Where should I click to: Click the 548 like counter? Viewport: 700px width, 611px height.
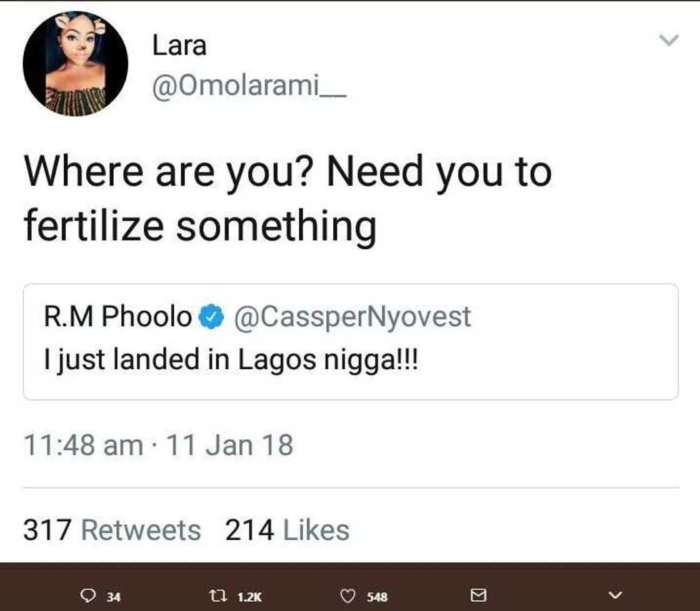377,597
